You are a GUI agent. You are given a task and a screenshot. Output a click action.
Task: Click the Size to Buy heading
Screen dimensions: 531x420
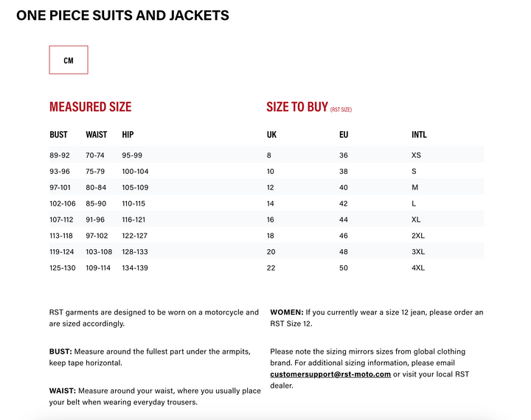(297, 107)
